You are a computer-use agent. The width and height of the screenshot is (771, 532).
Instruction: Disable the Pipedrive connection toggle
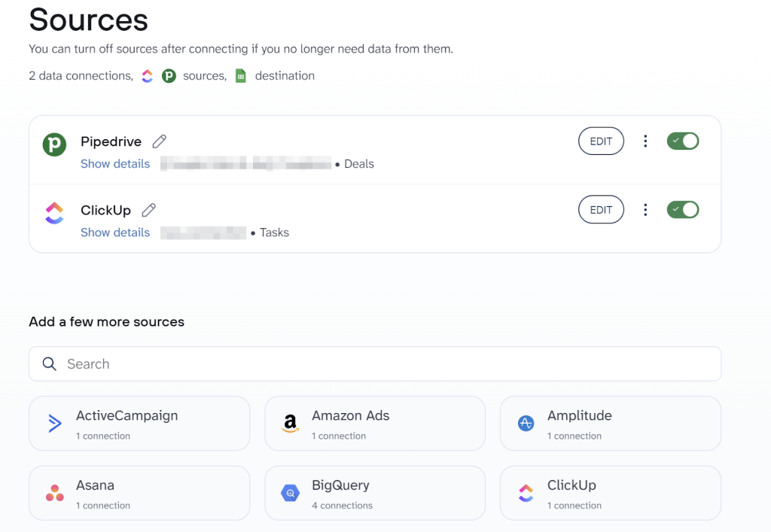[682, 141]
